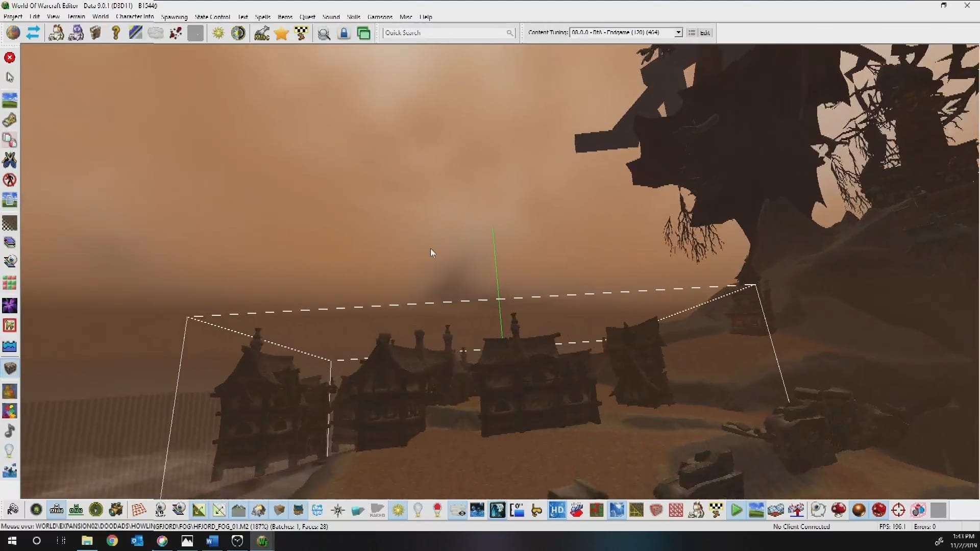Screen dimensions: 980x551
Task: Click the gold star toolbar icon
Action: click(281, 34)
